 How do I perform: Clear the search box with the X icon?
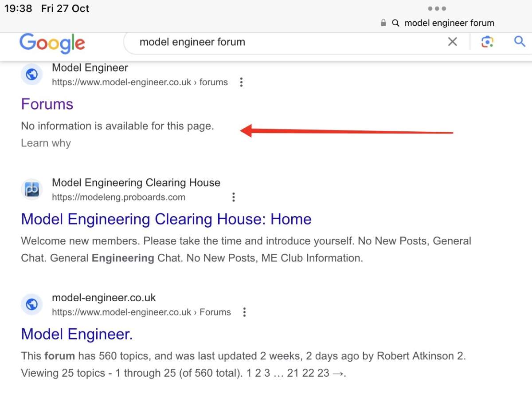pyautogui.click(x=452, y=42)
